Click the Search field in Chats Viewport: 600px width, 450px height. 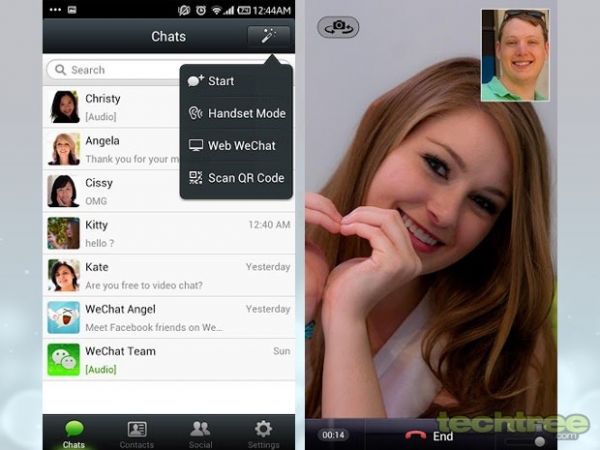point(113,70)
